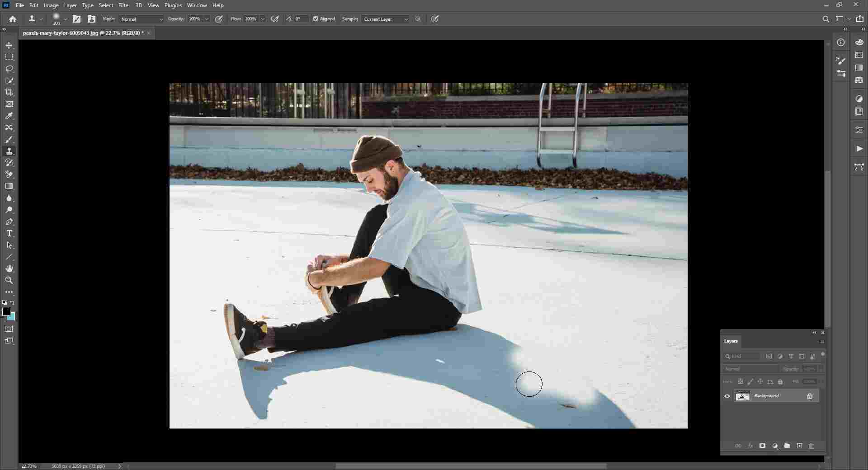Image resolution: width=868 pixels, height=470 pixels.
Task: Toggle pressure for size icon
Action: [x=435, y=19]
